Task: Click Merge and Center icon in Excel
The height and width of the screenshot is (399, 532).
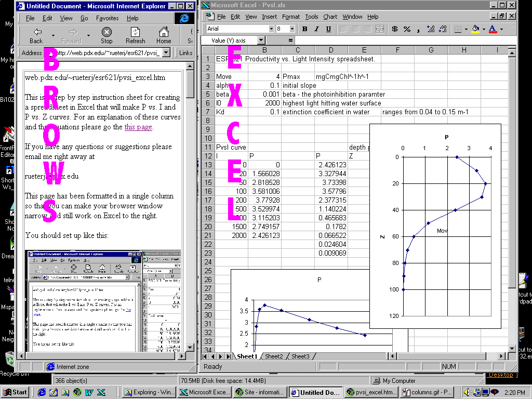Action: 380,29
